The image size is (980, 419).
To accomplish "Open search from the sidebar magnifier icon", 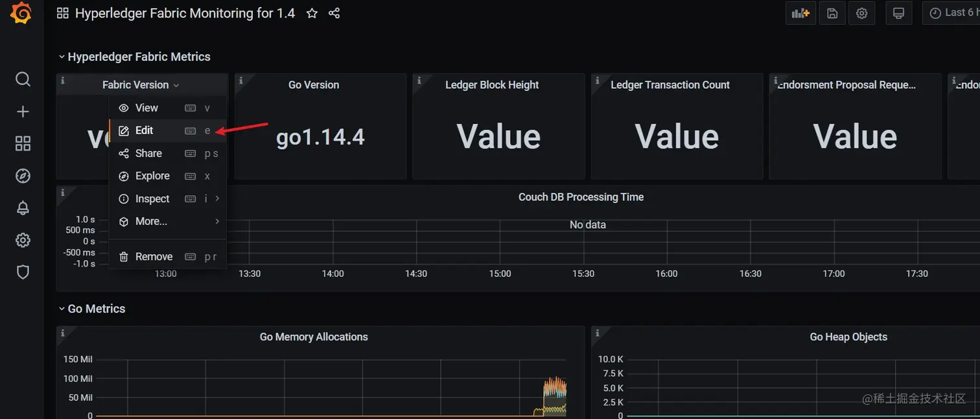I will point(23,79).
